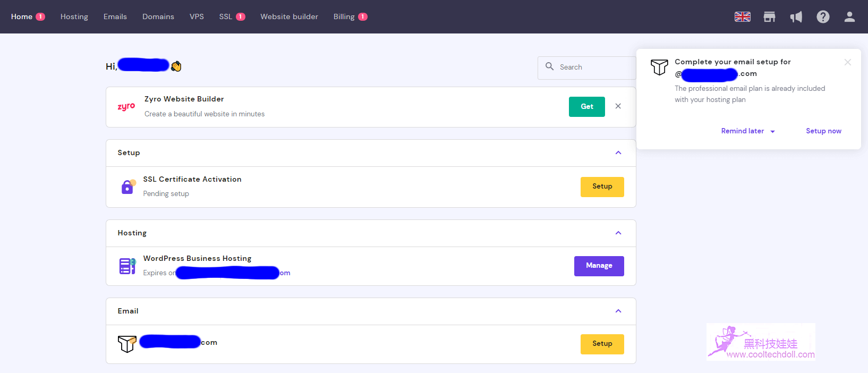
Task: Focus the Search input field
Action: [x=587, y=68]
